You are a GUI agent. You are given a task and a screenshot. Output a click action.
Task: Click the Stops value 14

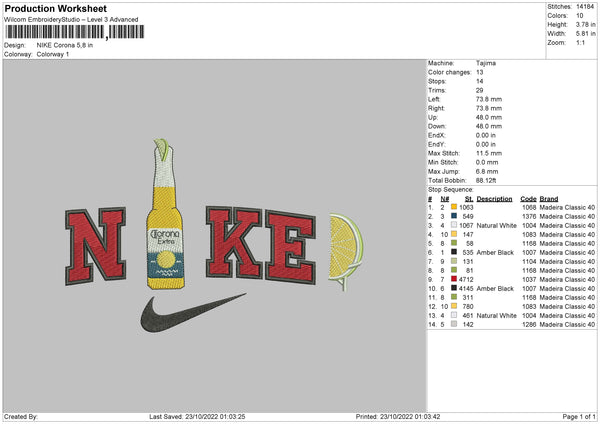point(480,81)
